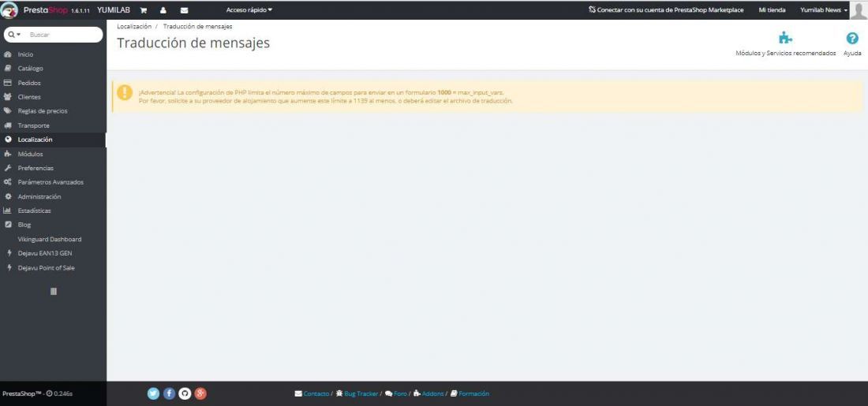The image size is (868, 406).
Task: Open the messages envelope icon in header
Action: [184, 10]
